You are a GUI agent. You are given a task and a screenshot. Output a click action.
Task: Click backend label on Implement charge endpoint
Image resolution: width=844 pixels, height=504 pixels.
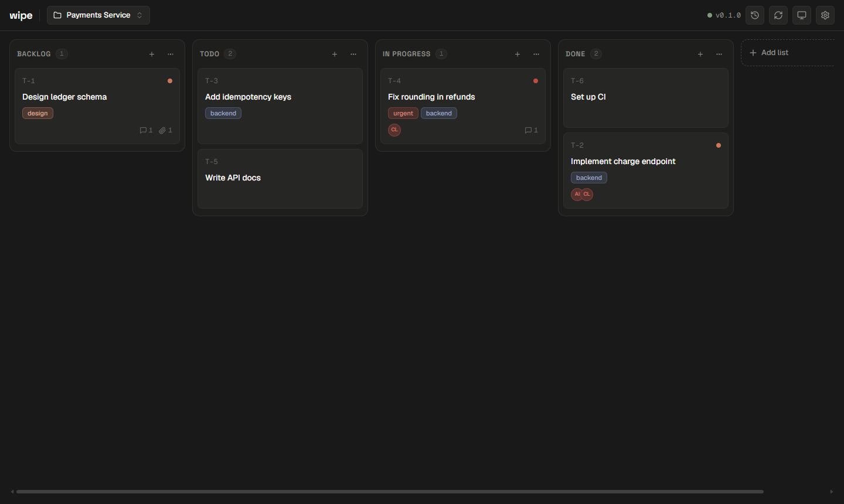click(589, 178)
